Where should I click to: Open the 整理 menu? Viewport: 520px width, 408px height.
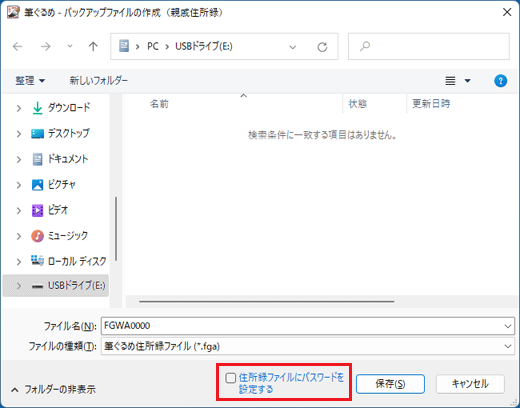30,80
